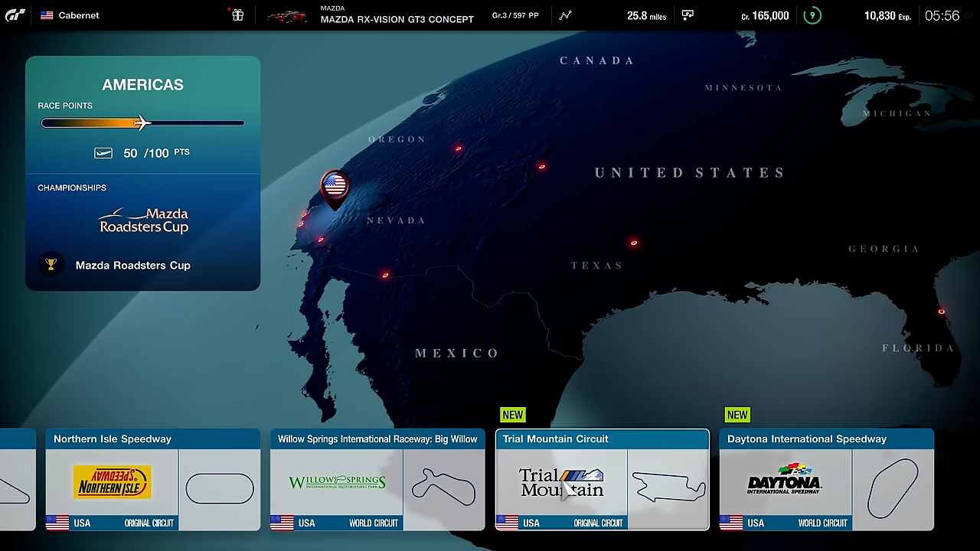Image resolution: width=980 pixels, height=551 pixels.
Task: Select the Trial Mountain Circuit card
Action: point(603,480)
